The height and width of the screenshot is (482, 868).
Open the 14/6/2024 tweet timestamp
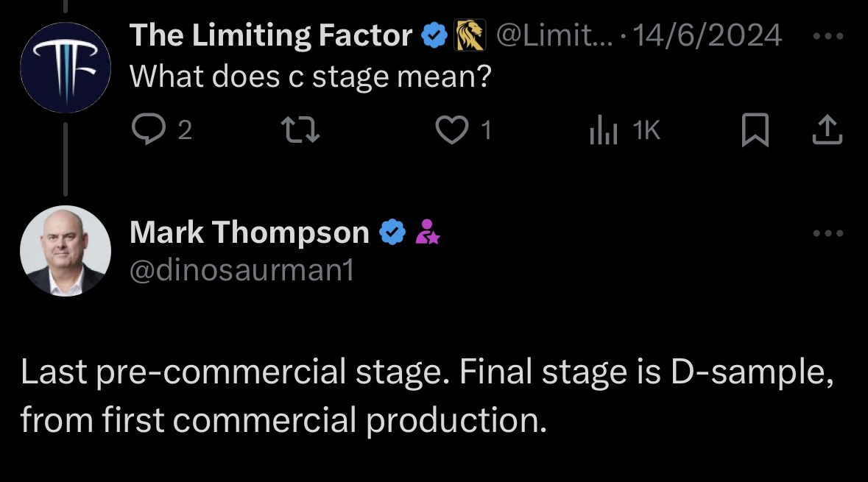click(707, 35)
